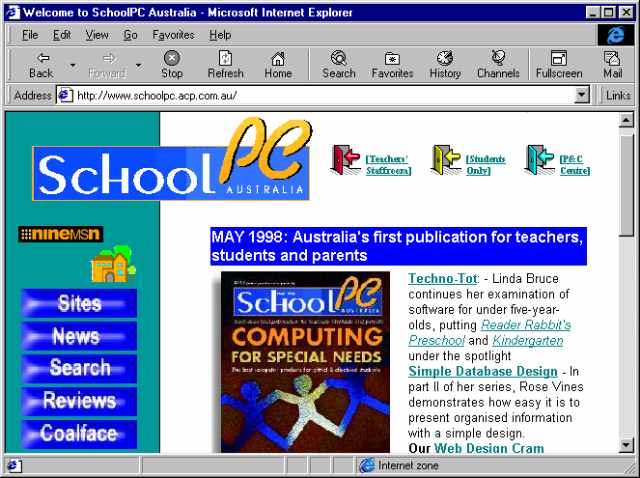Image resolution: width=640 pixels, height=478 pixels.
Task: Click the Search navigation button in sidebar
Action: coord(79,368)
